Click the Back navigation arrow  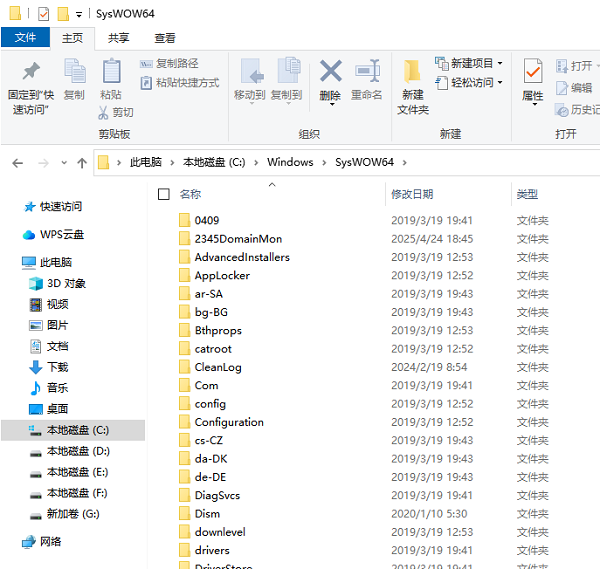(x=18, y=163)
